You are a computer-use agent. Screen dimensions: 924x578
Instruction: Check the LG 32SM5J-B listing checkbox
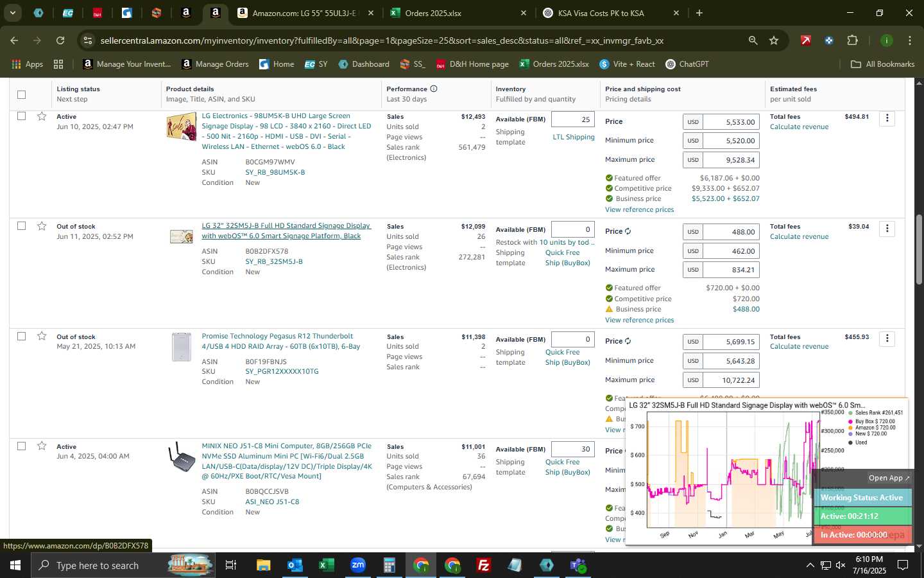(x=21, y=226)
